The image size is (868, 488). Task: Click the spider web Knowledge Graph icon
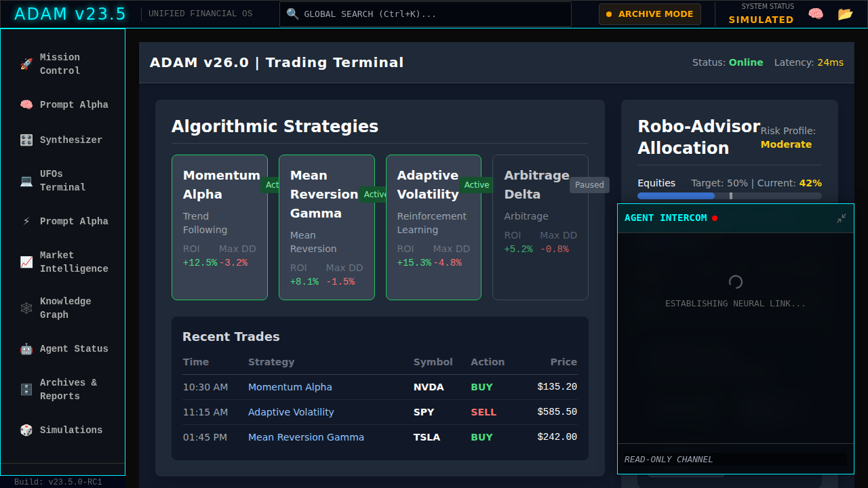coord(26,308)
